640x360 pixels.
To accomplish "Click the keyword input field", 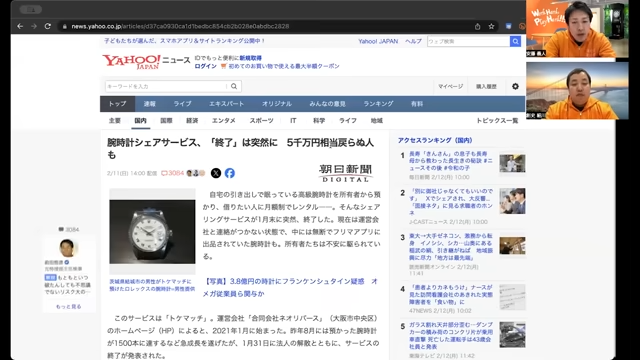I will pyautogui.click(x=166, y=86).
